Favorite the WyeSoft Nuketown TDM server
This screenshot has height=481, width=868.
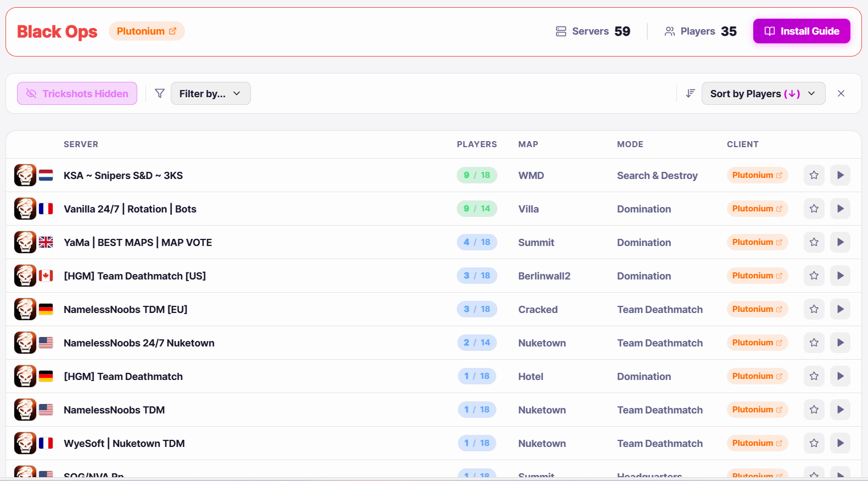click(814, 443)
